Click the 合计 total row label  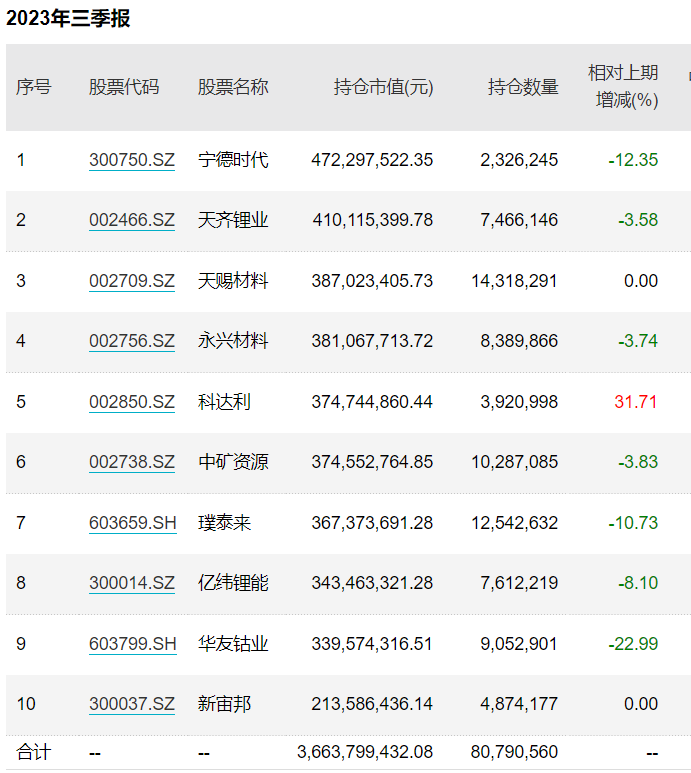pyautogui.click(x=34, y=752)
